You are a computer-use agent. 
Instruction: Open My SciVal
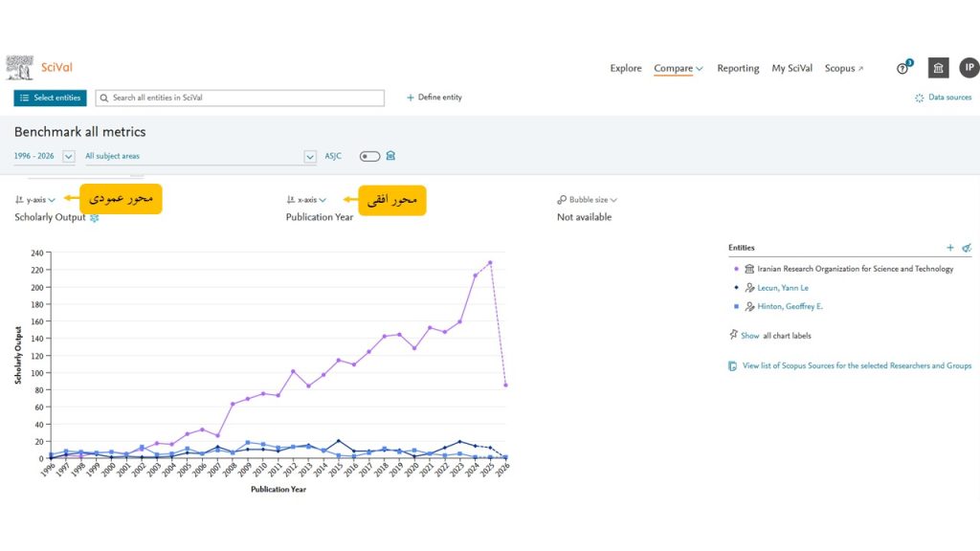click(791, 68)
